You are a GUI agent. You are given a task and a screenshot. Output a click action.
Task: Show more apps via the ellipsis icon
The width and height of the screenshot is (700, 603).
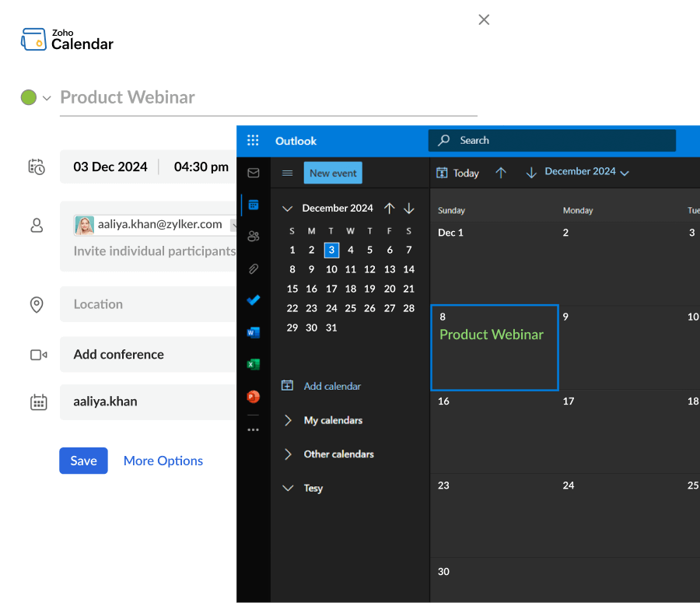(x=253, y=429)
